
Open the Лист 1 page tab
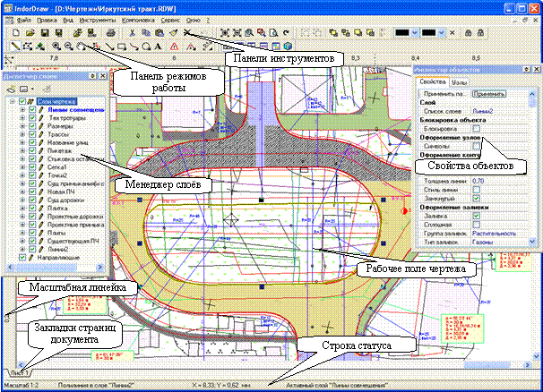pos(15,371)
